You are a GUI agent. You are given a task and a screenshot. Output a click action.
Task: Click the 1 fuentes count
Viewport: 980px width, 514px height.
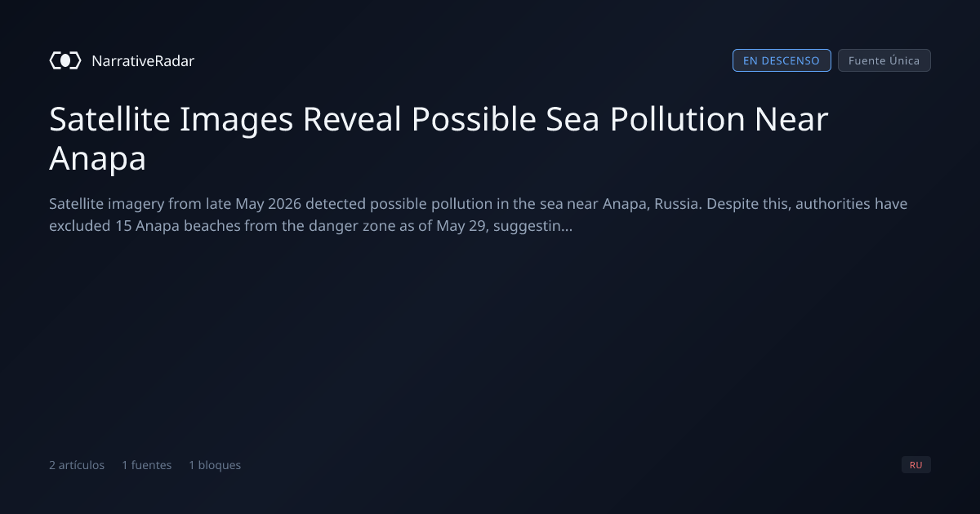pyautogui.click(x=147, y=465)
